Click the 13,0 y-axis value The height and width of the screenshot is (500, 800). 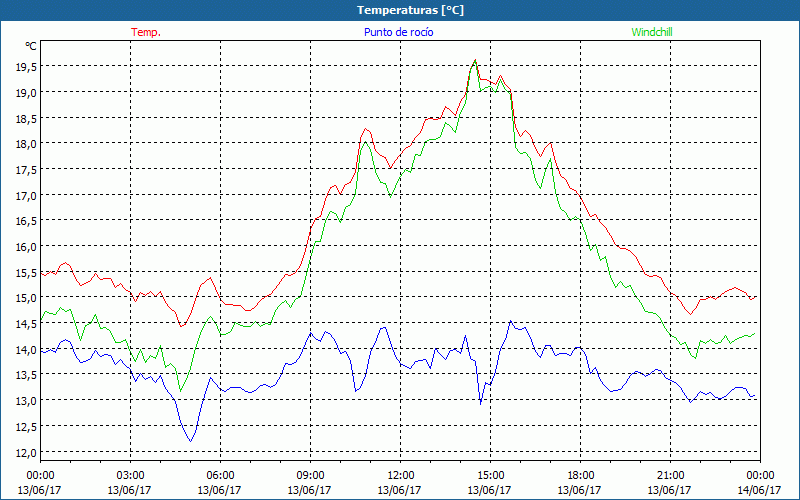[24, 401]
